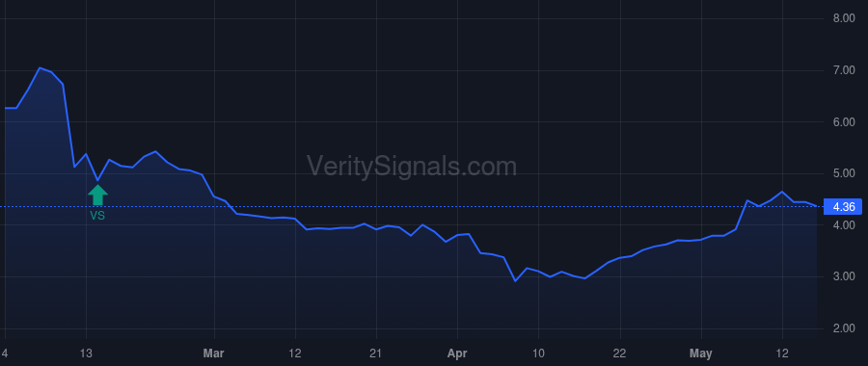Select the 7.00 price axis label

844,70
